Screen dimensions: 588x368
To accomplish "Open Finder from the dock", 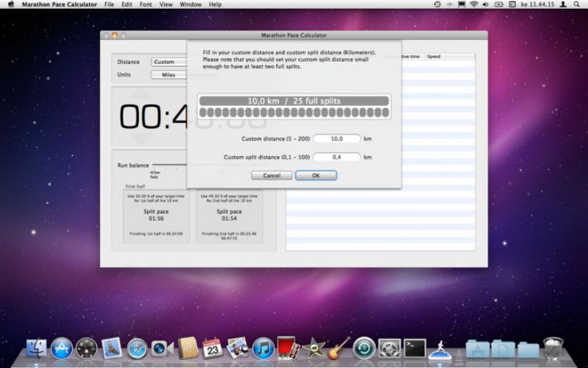I will 36,349.
